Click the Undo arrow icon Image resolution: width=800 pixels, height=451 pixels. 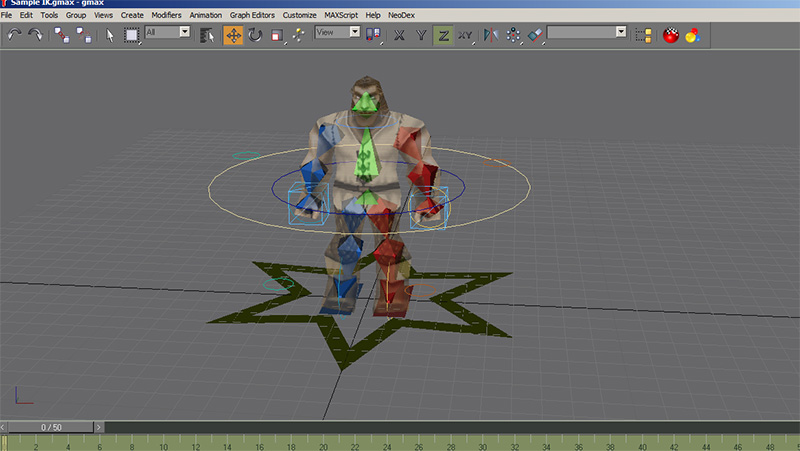click(x=14, y=35)
